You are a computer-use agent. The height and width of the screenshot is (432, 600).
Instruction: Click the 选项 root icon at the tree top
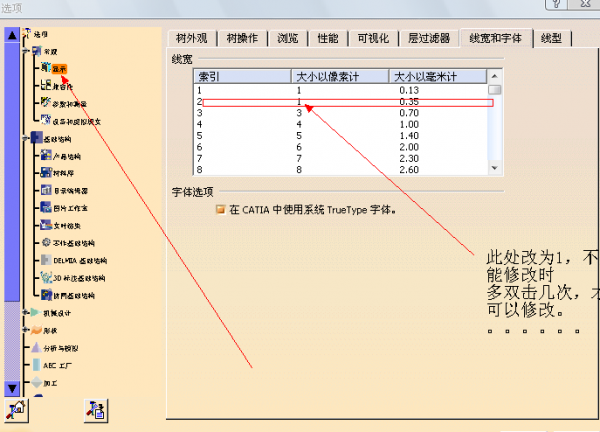coord(27,33)
